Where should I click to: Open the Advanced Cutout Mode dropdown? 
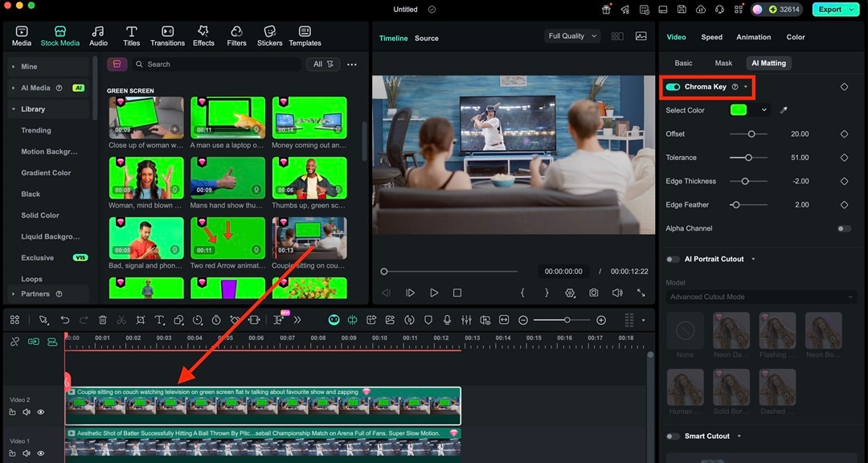762,297
